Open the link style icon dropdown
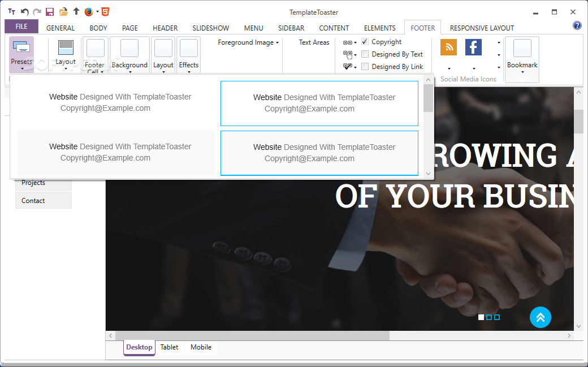The height and width of the screenshot is (367, 588). (x=349, y=42)
